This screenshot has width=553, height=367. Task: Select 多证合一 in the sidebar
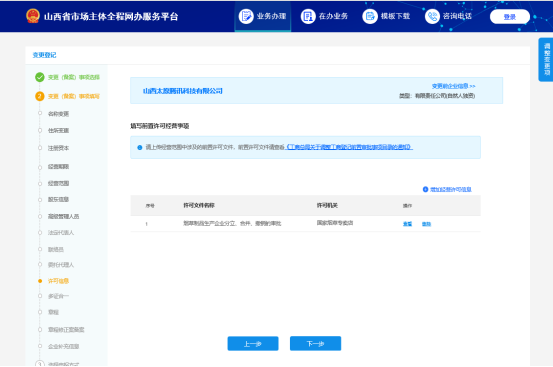tap(59, 296)
